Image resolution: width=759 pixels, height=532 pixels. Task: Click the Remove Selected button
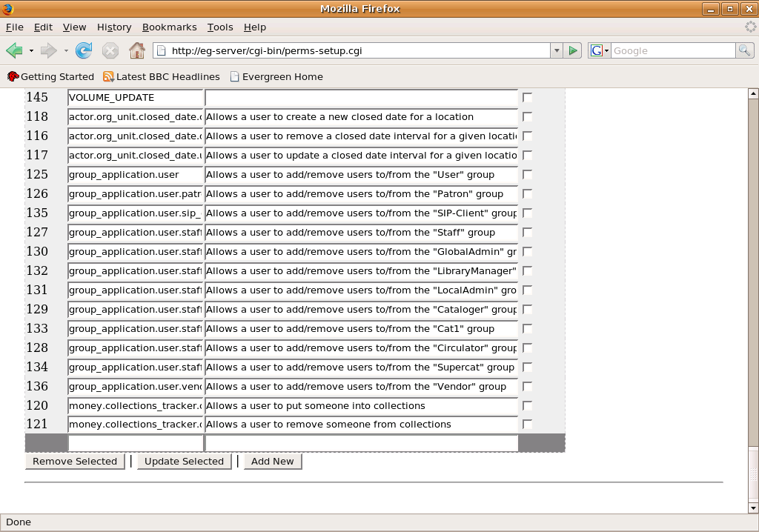[75, 461]
